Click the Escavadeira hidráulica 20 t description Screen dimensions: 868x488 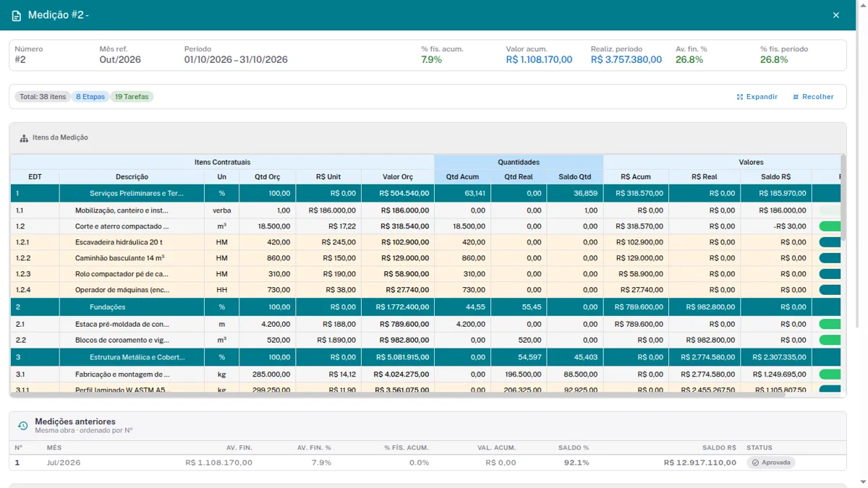pos(119,242)
